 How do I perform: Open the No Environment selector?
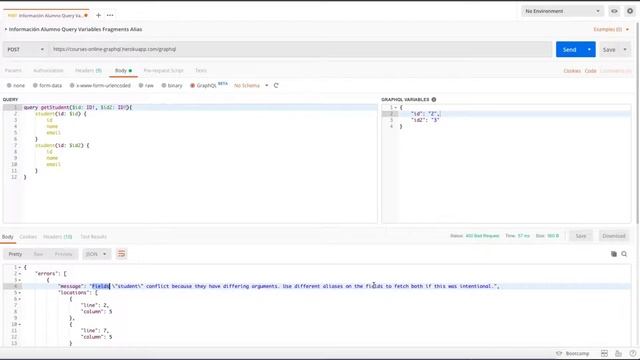tap(562, 11)
